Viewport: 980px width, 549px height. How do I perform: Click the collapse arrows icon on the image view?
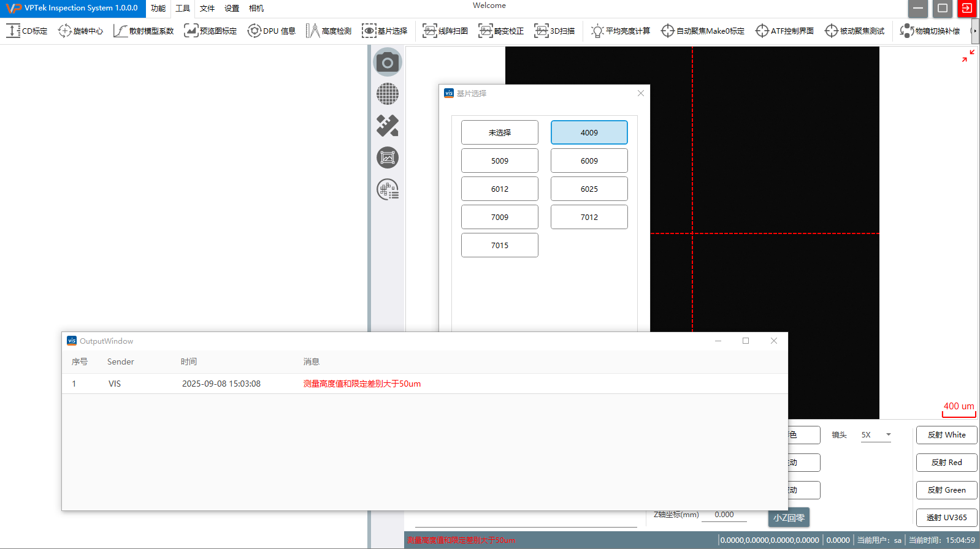[968, 56]
